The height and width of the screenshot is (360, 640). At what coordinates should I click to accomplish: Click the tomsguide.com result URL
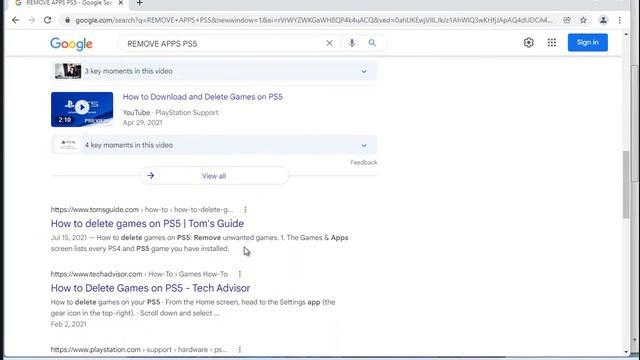click(x=142, y=209)
